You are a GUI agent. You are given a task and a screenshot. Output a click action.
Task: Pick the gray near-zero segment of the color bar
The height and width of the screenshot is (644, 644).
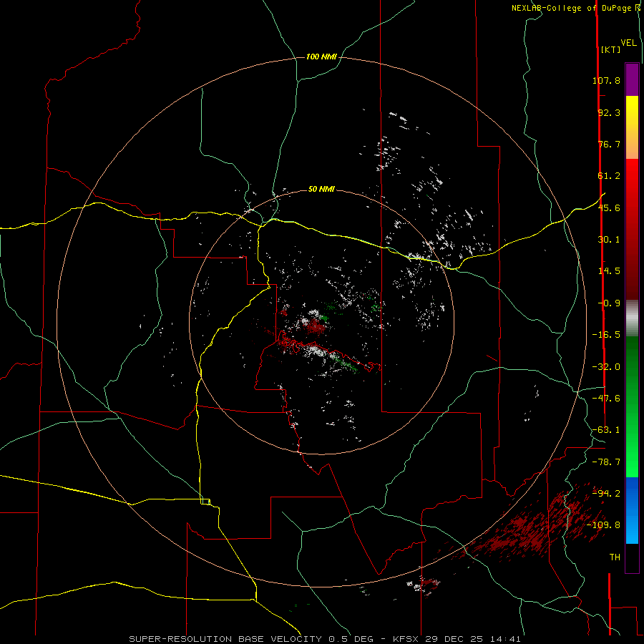tap(632, 318)
